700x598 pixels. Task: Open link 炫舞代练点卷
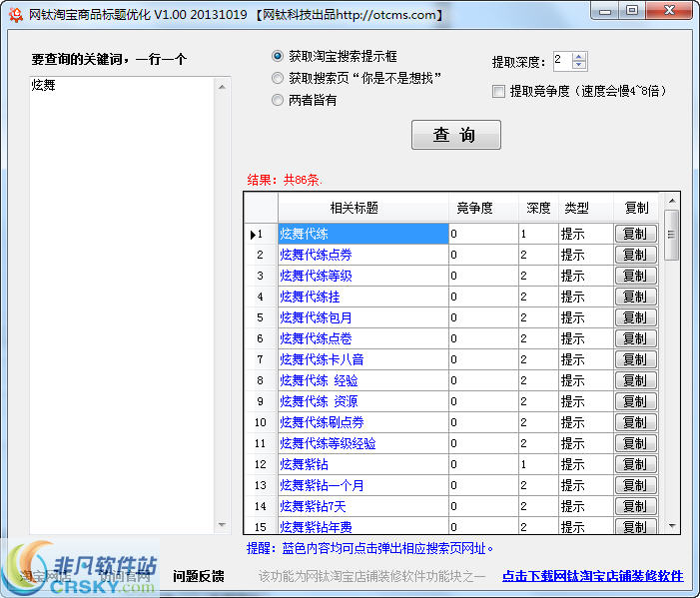click(x=316, y=338)
